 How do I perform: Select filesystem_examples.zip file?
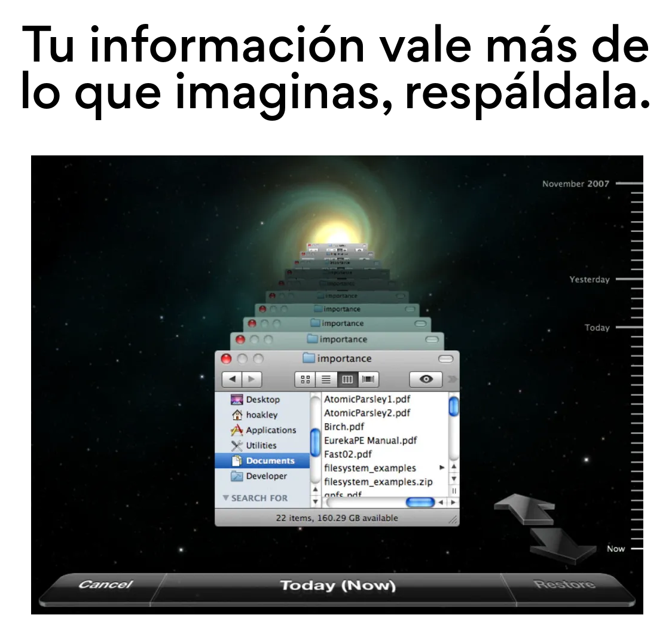pyautogui.click(x=378, y=481)
